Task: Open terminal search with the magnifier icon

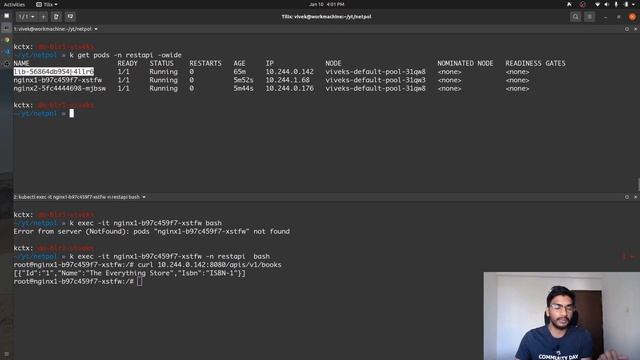Action: (576, 17)
